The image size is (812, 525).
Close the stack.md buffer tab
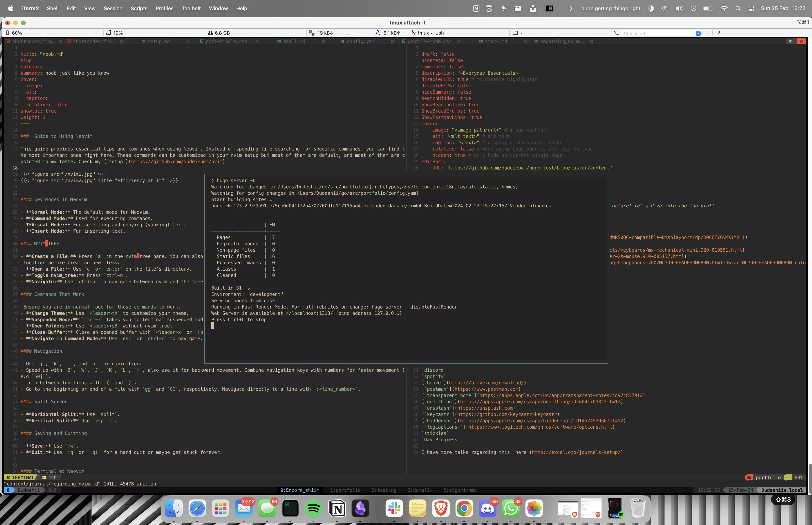coord(525,41)
